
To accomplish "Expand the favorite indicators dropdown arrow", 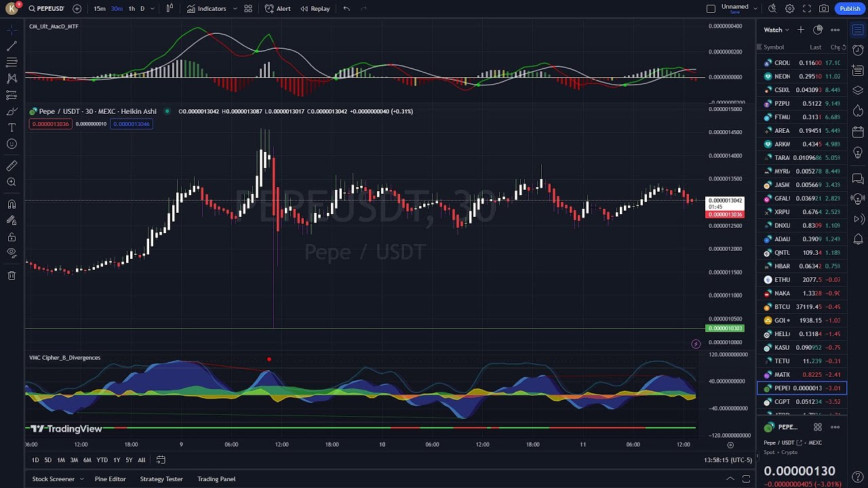I will pyautogui.click(x=235, y=9).
